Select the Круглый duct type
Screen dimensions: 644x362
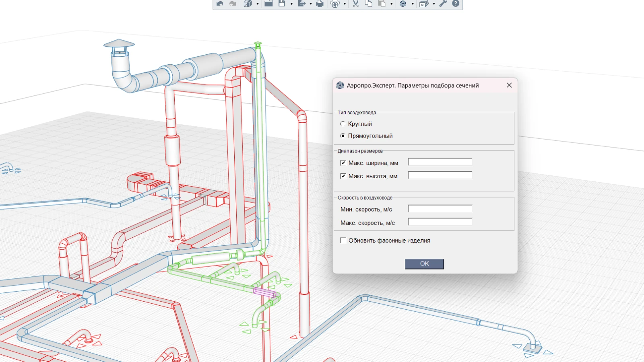(343, 124)
